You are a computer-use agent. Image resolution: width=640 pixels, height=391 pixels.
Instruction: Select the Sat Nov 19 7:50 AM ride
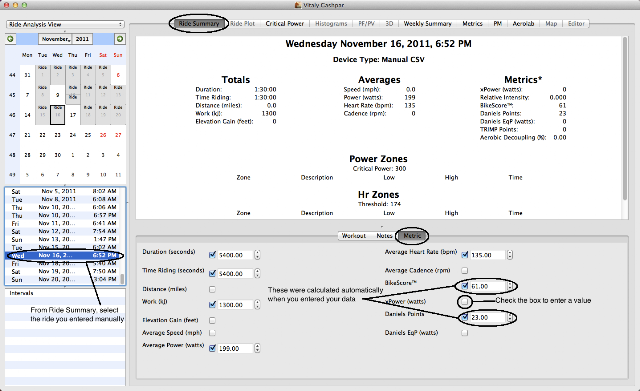pyautogui.click(x=63, y=271)
